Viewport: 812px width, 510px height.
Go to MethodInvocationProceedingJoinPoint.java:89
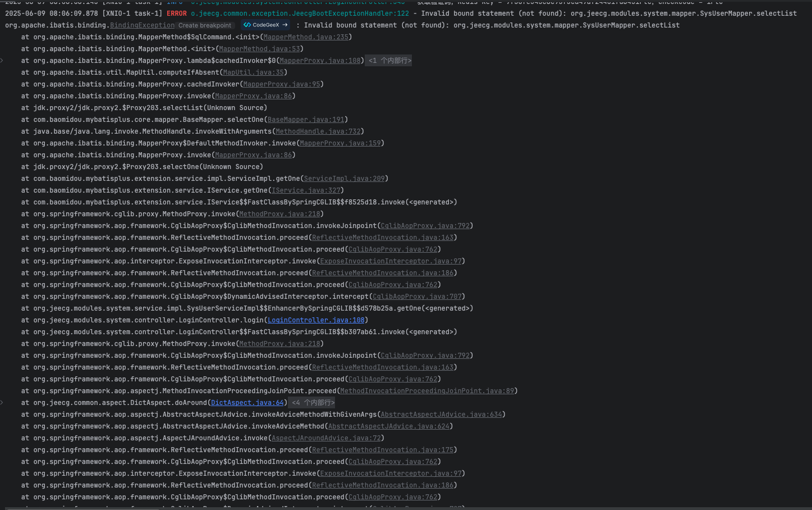pyautogui.click(x=427, y=391)
